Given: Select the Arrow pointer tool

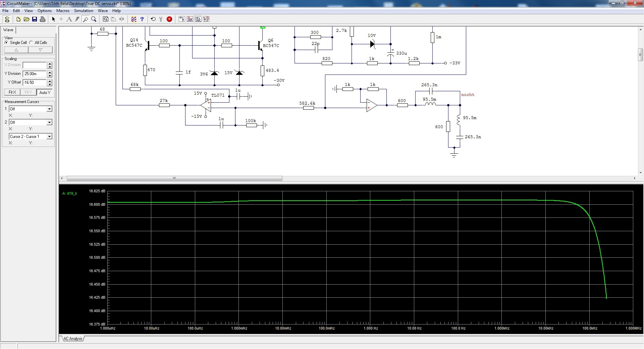Looking at the screenshot, I should pos(53,19).
